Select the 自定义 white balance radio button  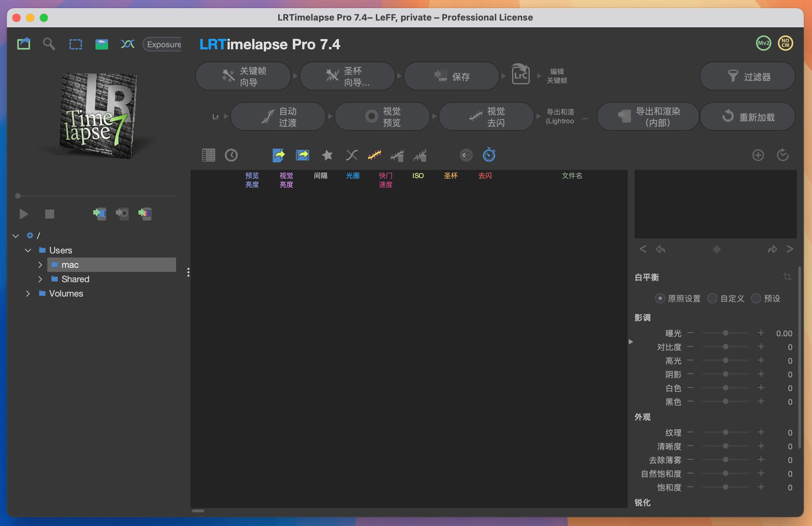[x=713, y=298]
